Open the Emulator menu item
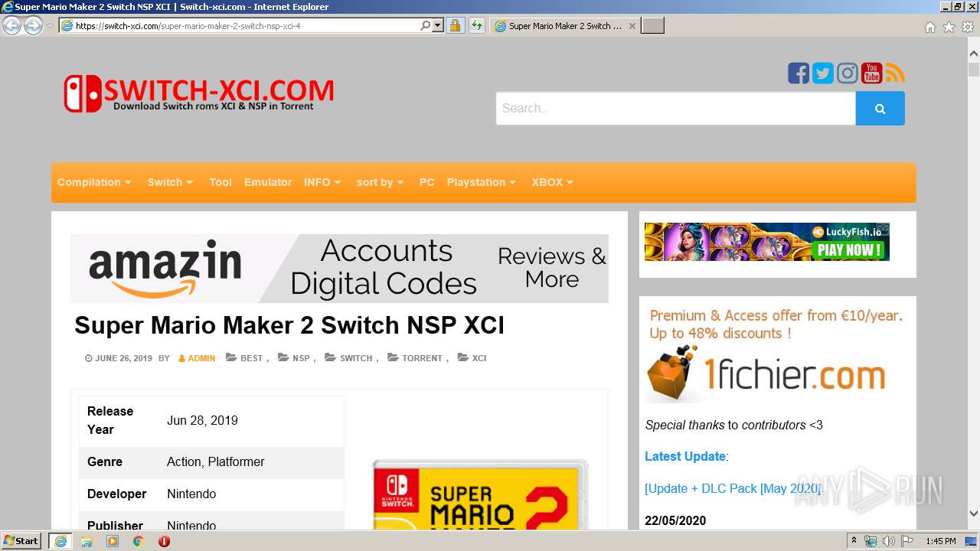The width and height of the screenshot is (980, 551). click(x=268, y=182)
